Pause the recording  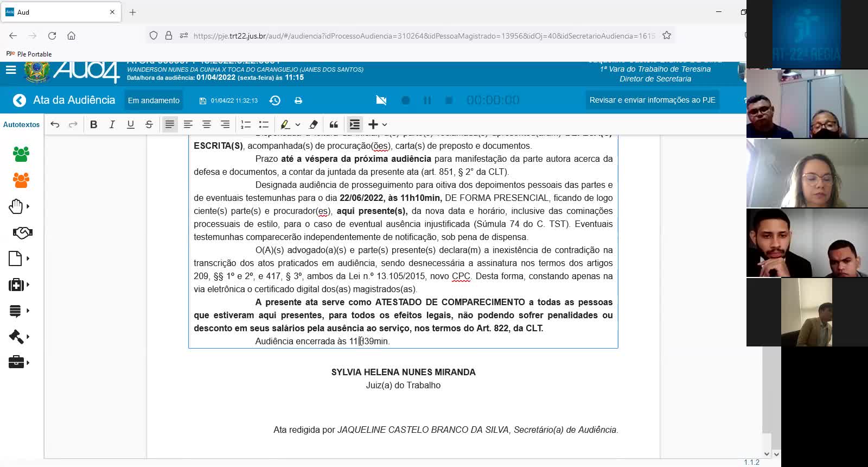427,100
